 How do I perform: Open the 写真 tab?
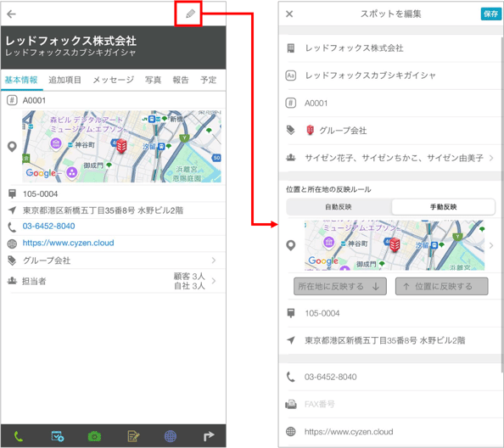pos(153,80)
